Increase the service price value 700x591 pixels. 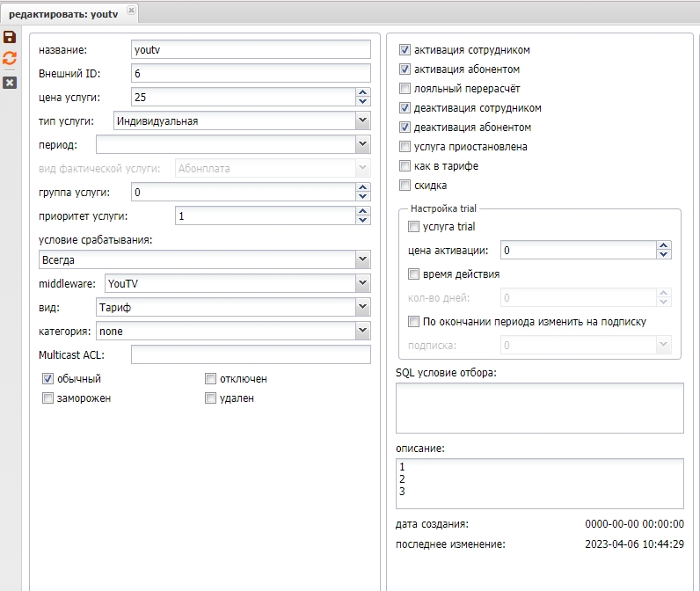point(363,92)
